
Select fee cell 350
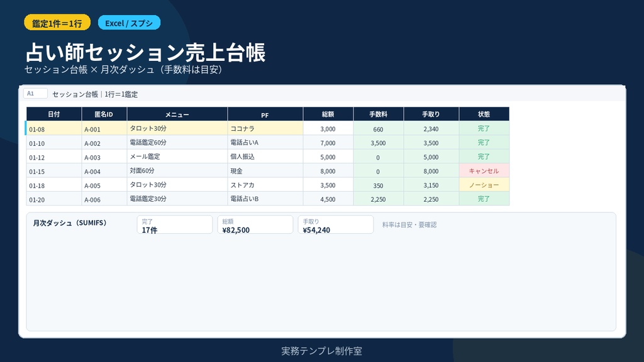(378, 185)
